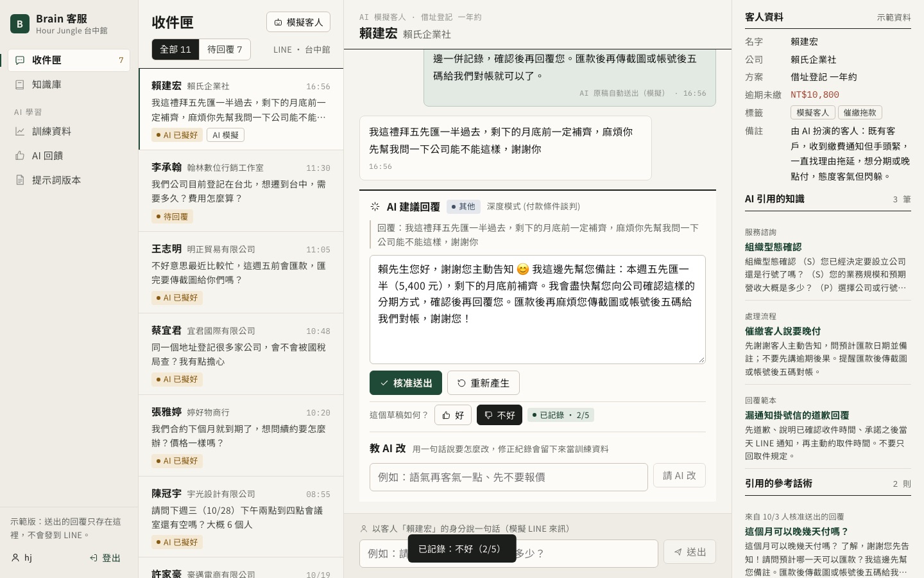Viewport: 924px width, 578px height.
Task: Click the customer message bubble timed 16:56
Action: point(506,148)
